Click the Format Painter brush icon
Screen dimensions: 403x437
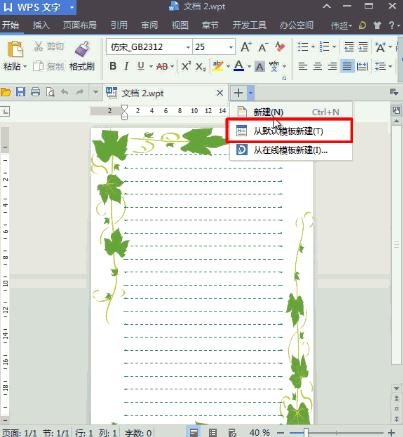[x=82, y=49]
